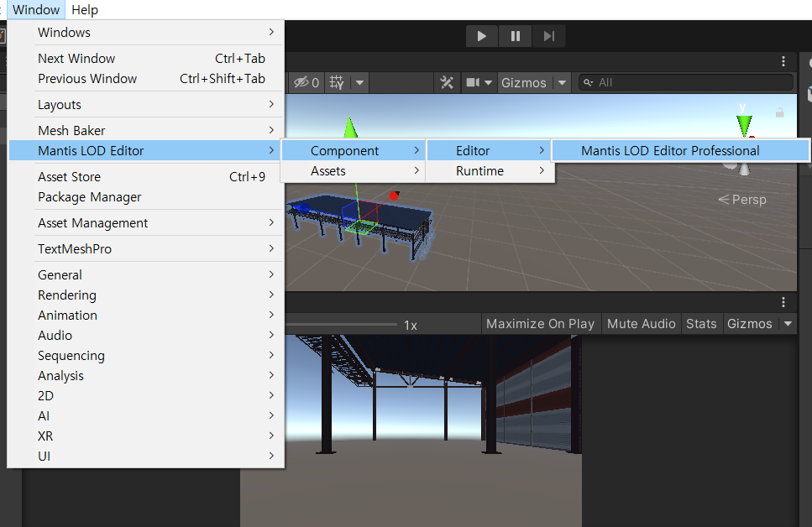
Task: Expand 2D submenu
Action: (x=145, y=395)
